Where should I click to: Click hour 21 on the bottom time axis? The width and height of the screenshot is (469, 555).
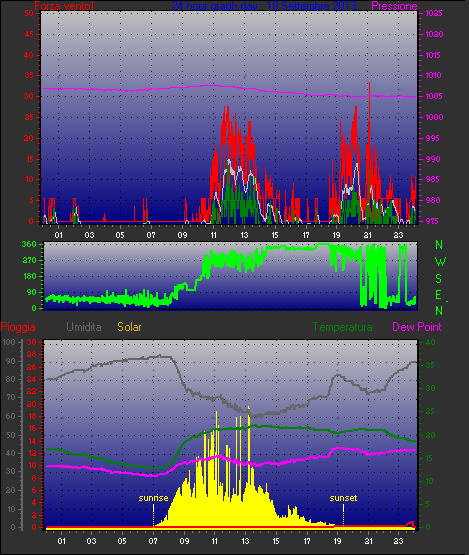[368, 541]
